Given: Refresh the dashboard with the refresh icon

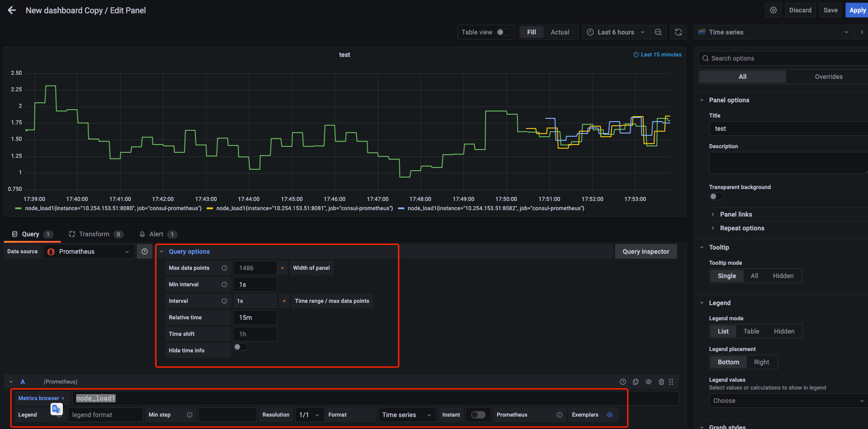Looking at the screenshot, I should tap(678, 32).
